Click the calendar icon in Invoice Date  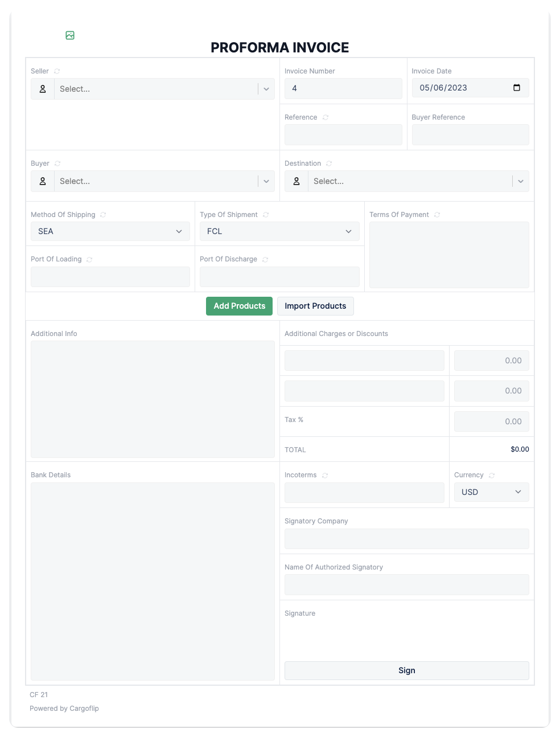(x=517, y=88)
